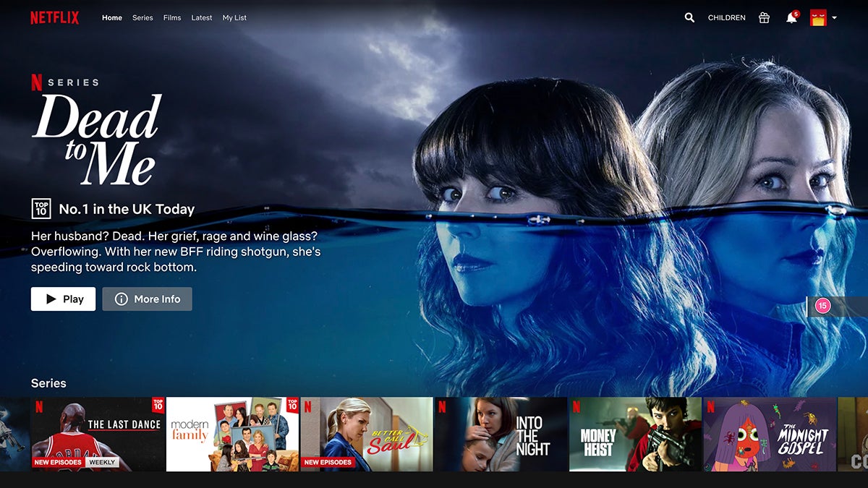The image size is (868, 488).
Task: Click the profile avatar picture
Action: (818, 17)
